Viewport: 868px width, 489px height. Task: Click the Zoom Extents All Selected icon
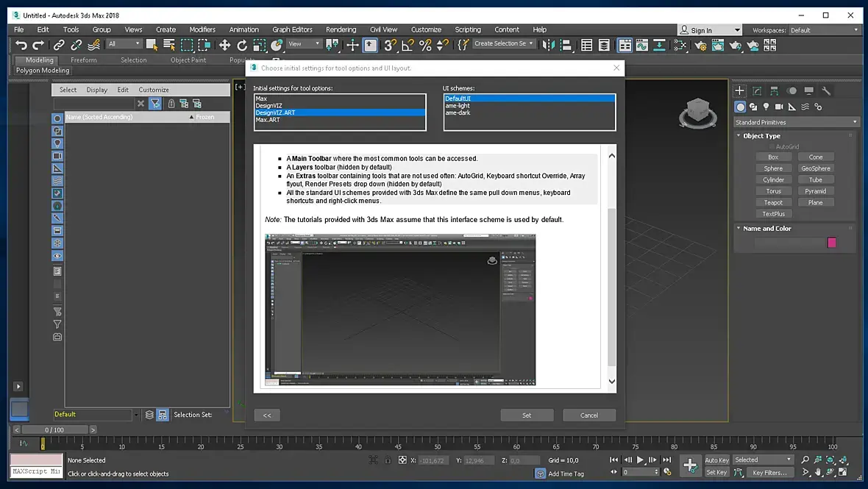844,460
